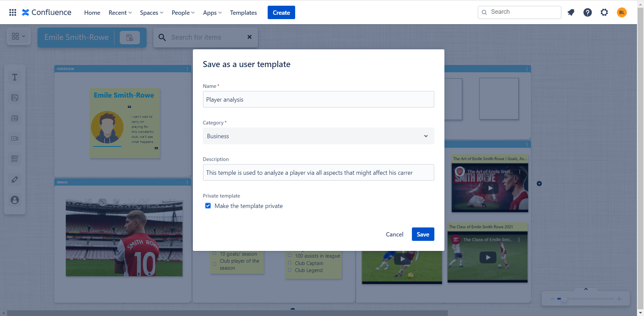
Task: Expand the Recent dropdown menu
Action: tap(120, 13)
